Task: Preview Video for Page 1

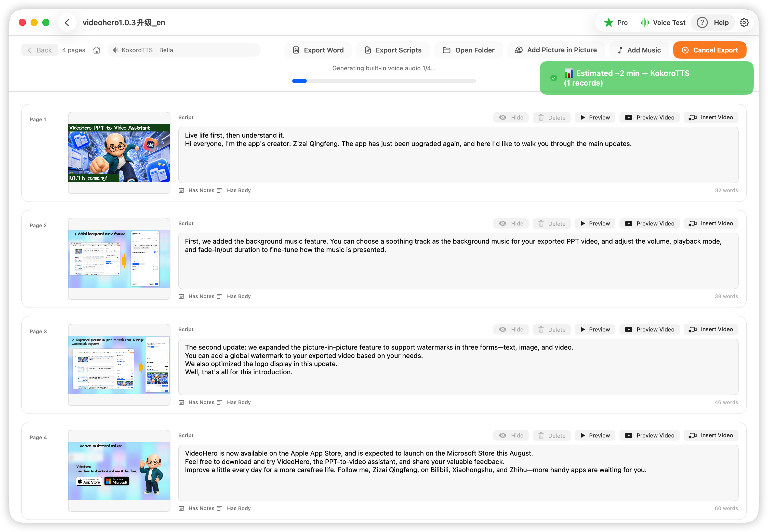Action: pyautogui.click(x=650, y=117)
